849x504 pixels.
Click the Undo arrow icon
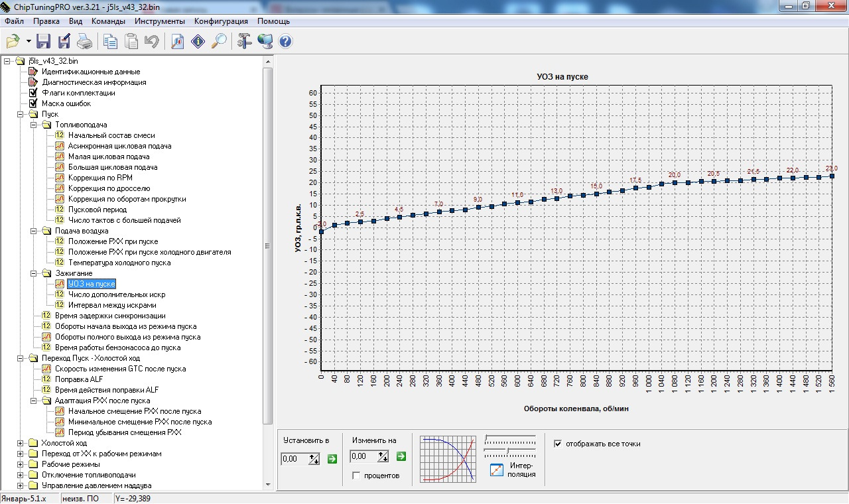point(151,41)
